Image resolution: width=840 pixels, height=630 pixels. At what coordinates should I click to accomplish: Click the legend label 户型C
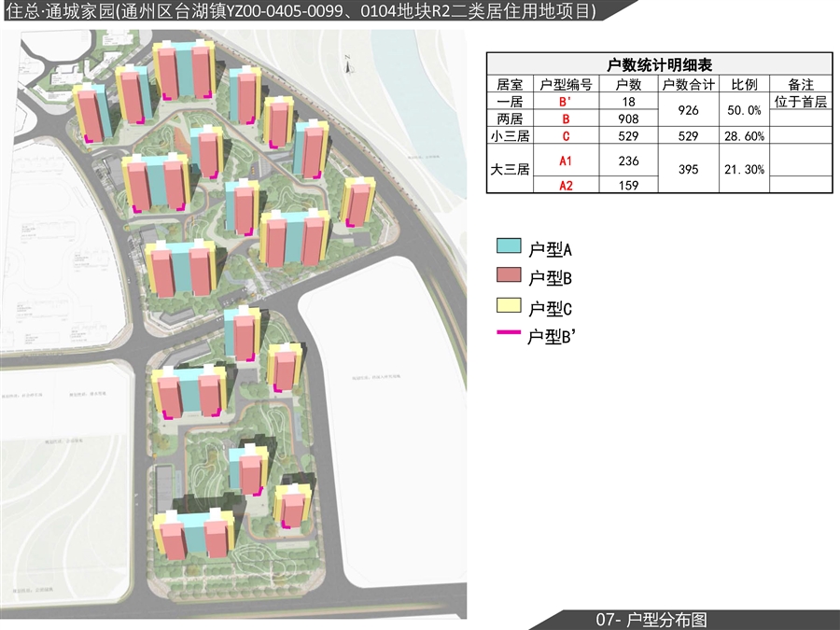point(550,309)
